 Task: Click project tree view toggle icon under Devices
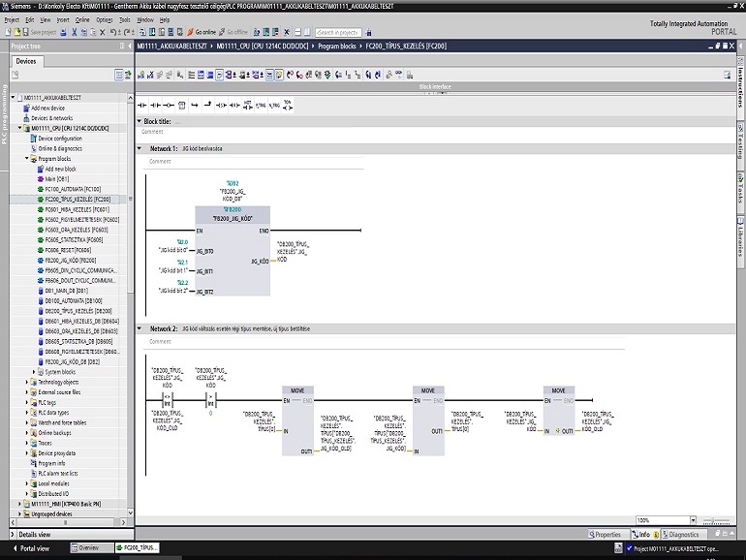tap(119, 75)
